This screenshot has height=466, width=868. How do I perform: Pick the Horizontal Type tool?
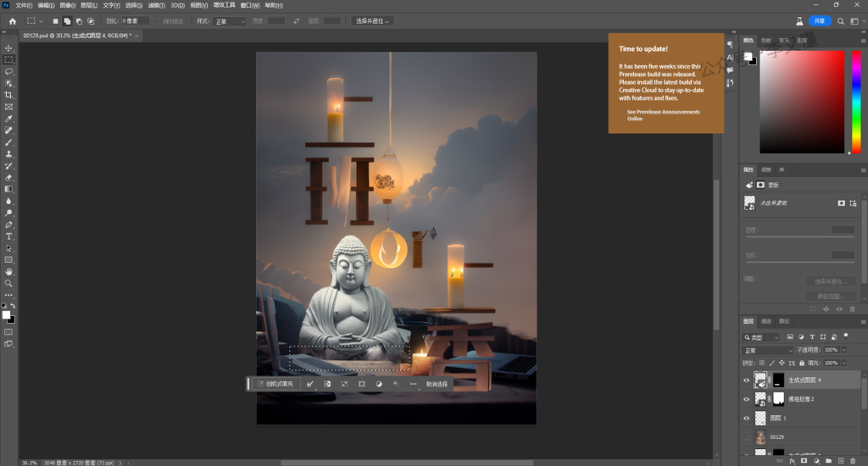pyautogui.click(x=9, y=236)
